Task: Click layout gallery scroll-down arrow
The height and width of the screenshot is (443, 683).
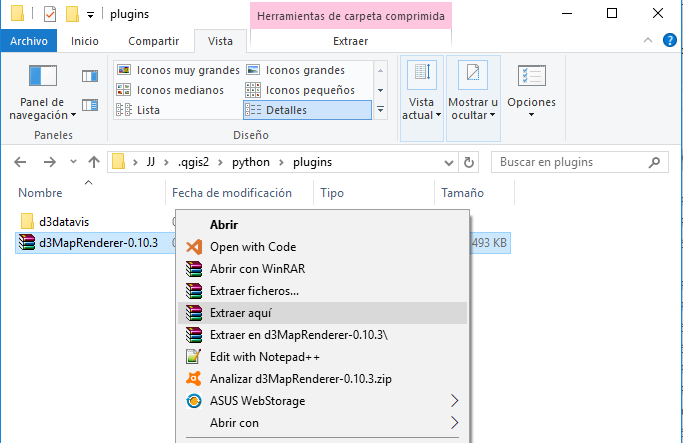Action: tap(380, 90)
